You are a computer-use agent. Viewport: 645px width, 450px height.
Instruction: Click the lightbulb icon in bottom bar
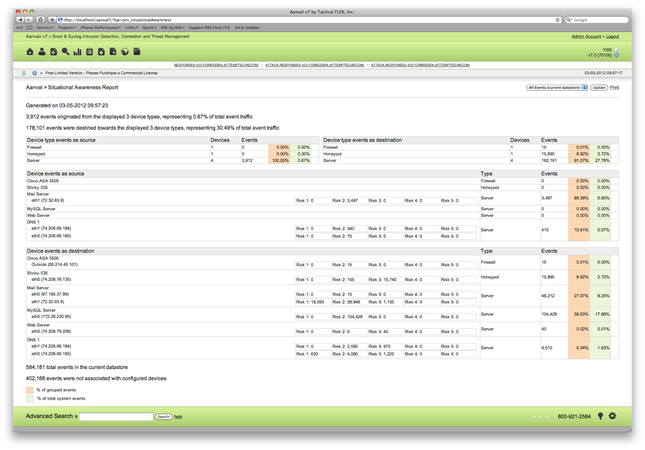click(x=600, y=416)
